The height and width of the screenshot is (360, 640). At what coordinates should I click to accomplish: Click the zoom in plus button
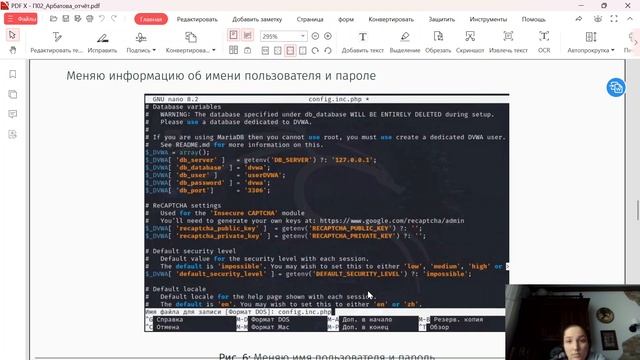coord(328,36)
